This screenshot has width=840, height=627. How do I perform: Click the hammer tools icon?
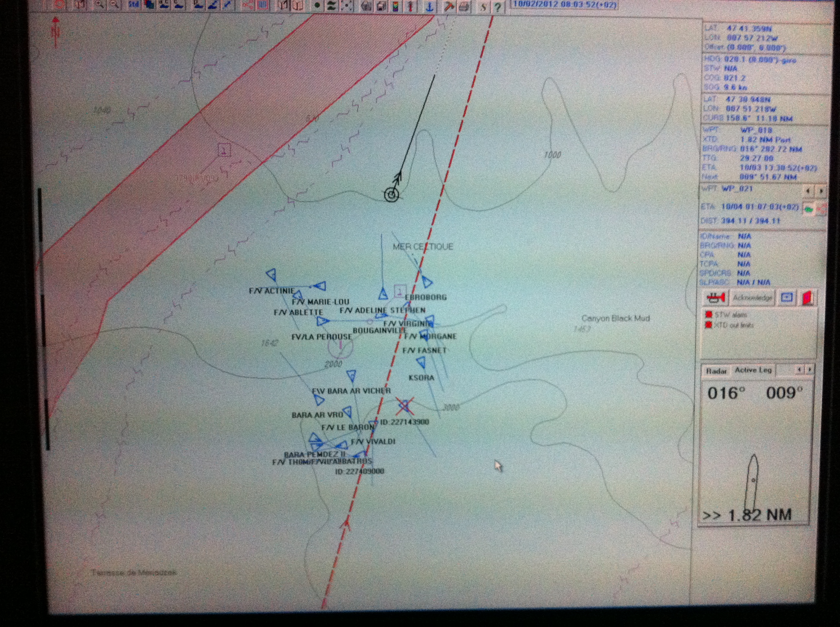[x=449, y=6]
